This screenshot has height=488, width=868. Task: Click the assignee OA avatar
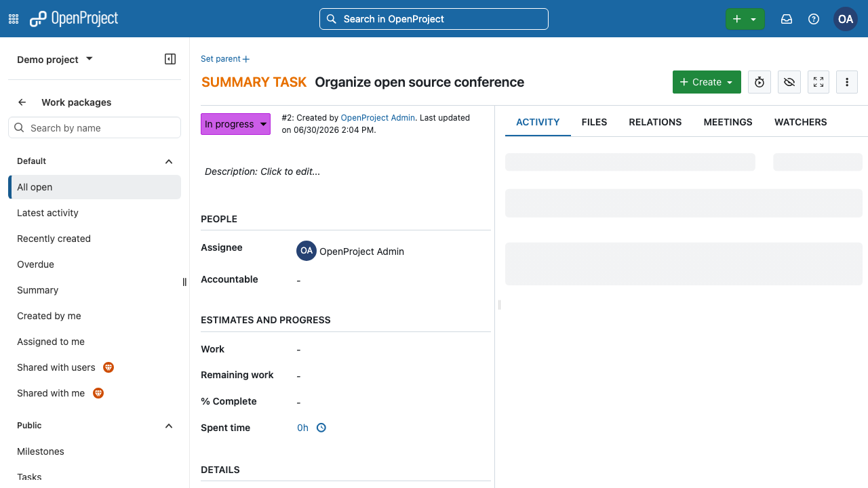307,251
